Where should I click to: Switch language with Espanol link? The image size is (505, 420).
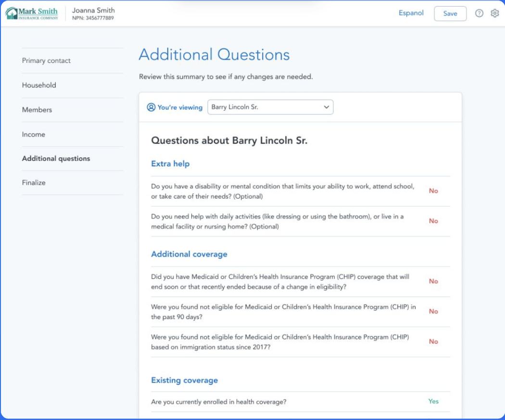pyautogui.click(x=411, y=13)
